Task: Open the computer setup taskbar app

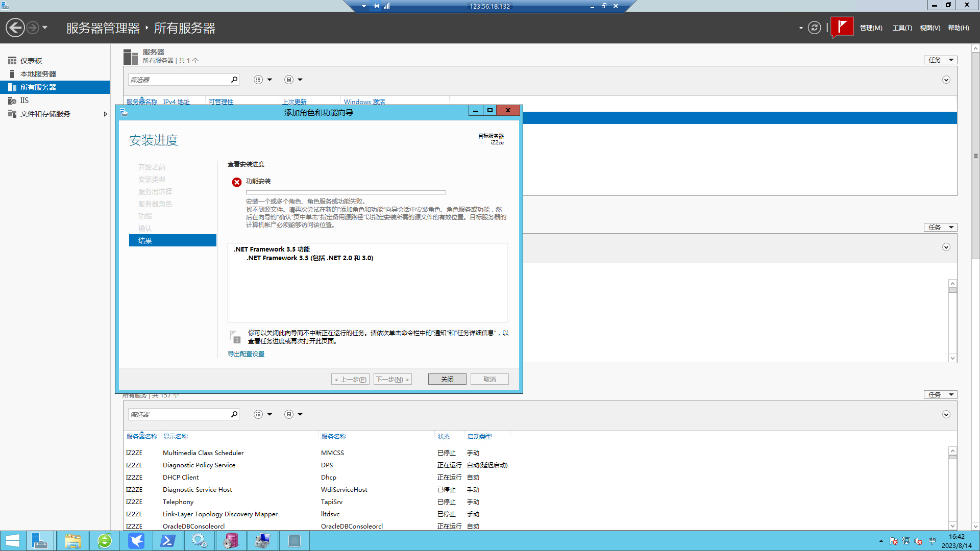Action: coord(263,541)
